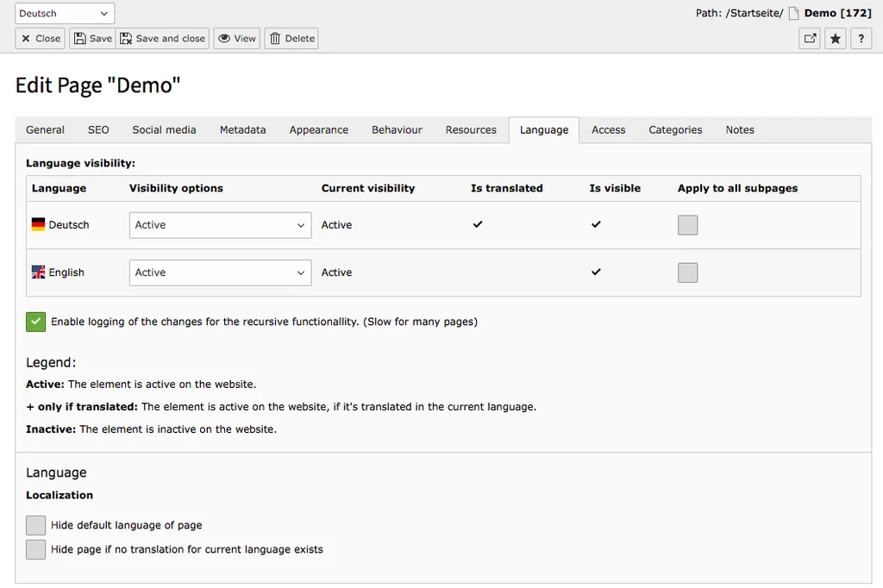Follow the Startseite breadcrumb link
Screen dimensions: 883x588
749,12
